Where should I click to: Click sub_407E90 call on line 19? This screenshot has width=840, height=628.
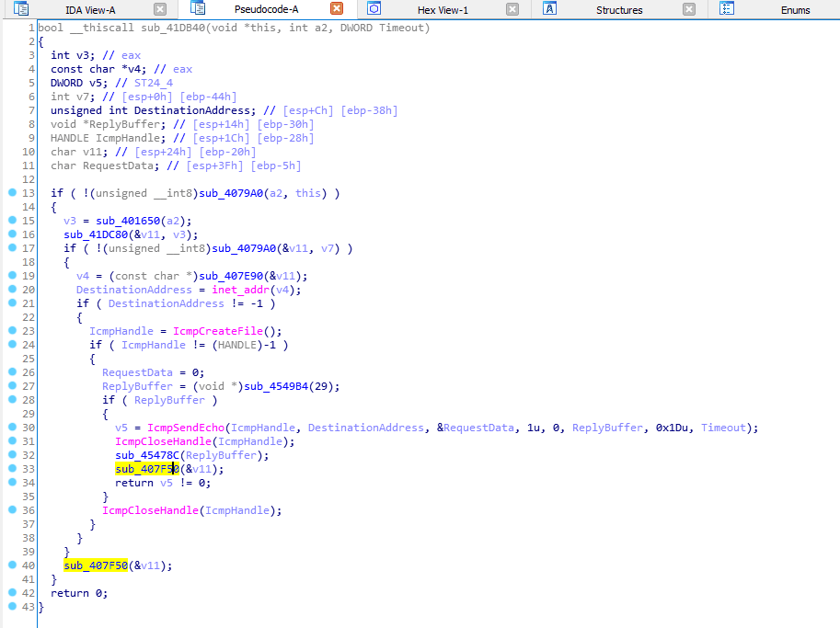point(231,276)
